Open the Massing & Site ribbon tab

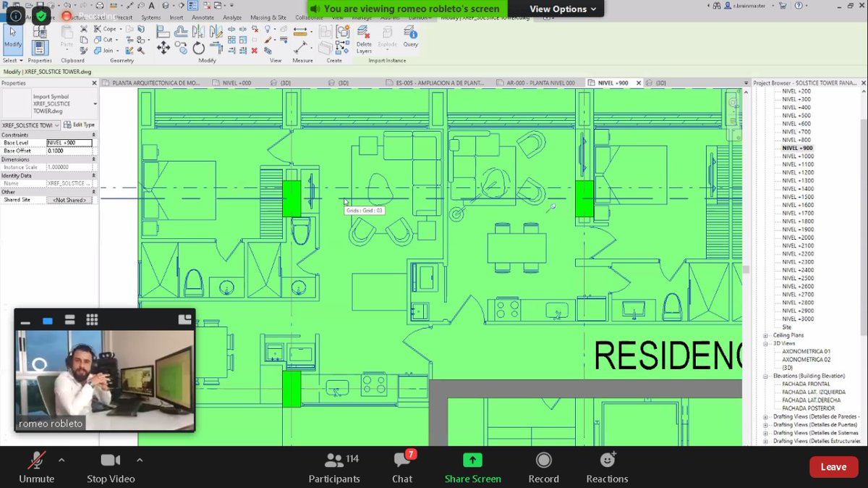[269, 17]
